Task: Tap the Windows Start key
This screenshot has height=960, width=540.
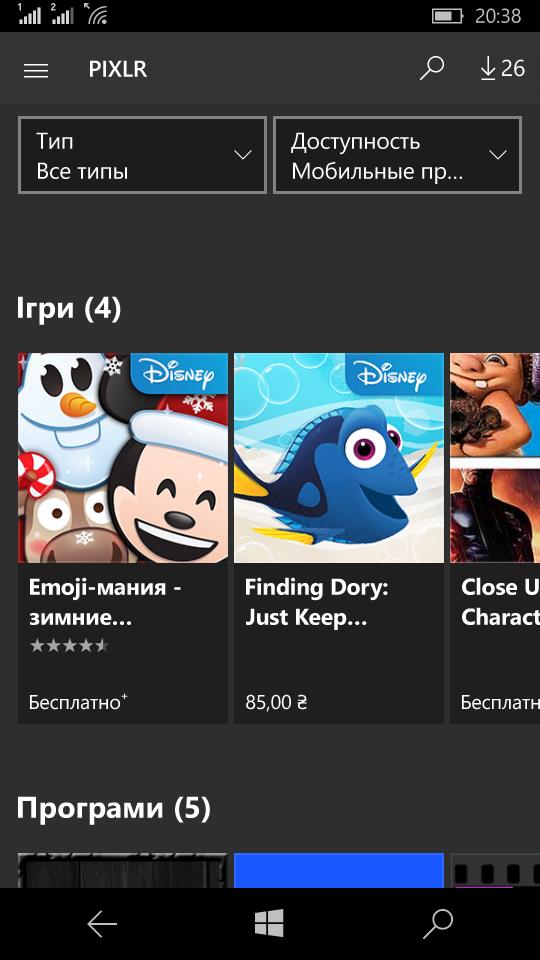Action: tap(269, 923)
